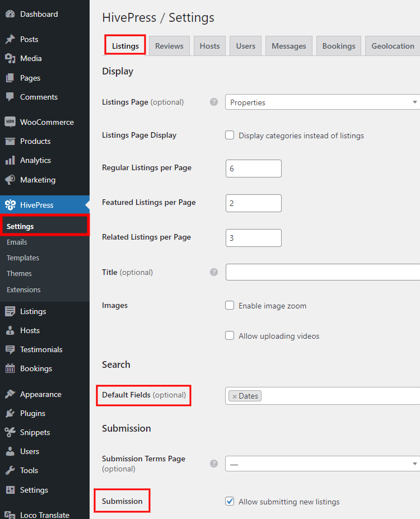Open the Submission Terms Page dropdown
Image resolution: width=420 pixels, height=519 pixels.
[x=323, y=464]
